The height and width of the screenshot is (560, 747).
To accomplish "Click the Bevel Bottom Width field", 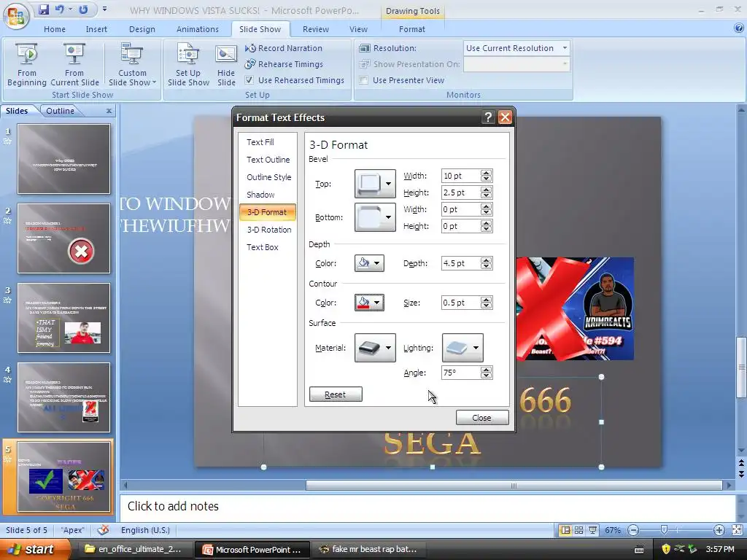I will (460, 209).
